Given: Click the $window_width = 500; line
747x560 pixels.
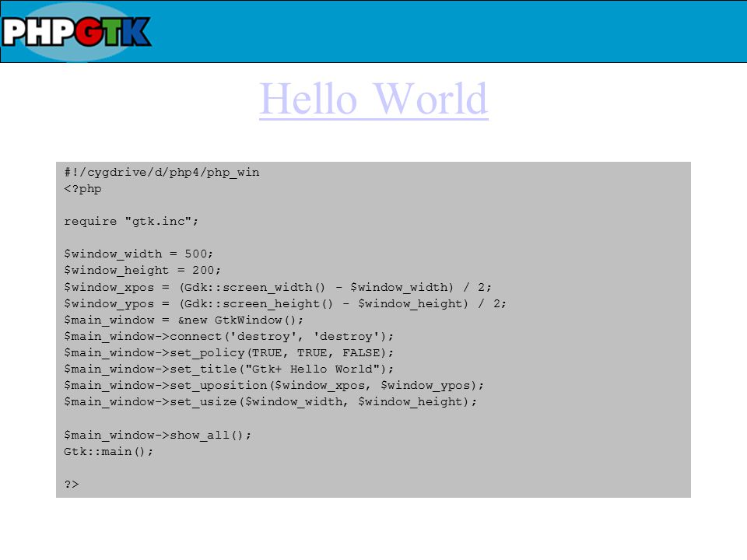Looking at the screenshot, I should (139, 254).
